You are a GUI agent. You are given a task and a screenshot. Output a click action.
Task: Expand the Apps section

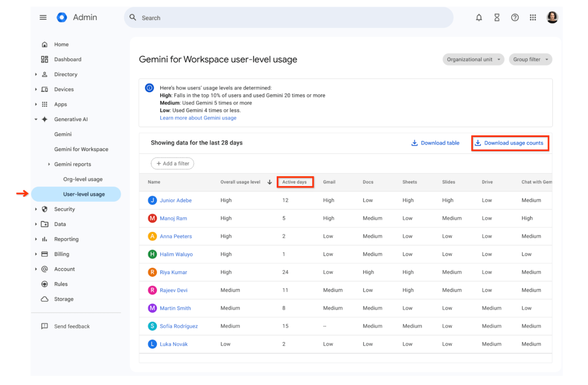(x=36, y=104)
